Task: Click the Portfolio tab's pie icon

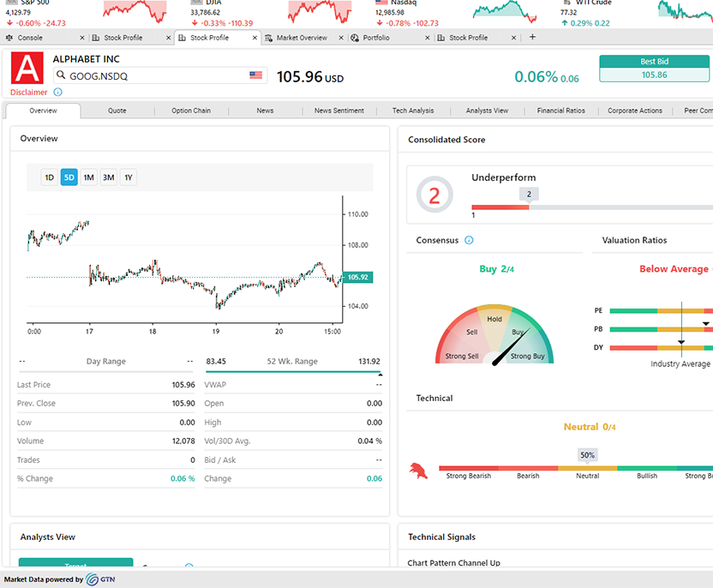Action: tap(355, 38)
